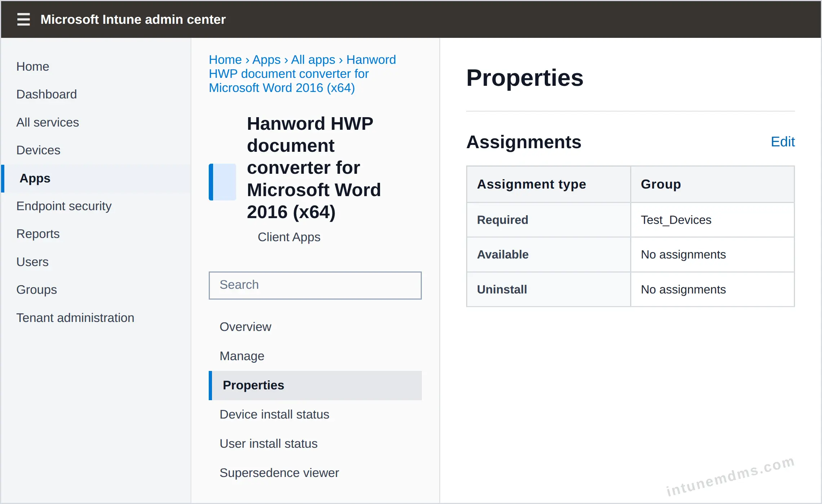Open Device install status
Viewport: 822px width, 504px height.
274,414
